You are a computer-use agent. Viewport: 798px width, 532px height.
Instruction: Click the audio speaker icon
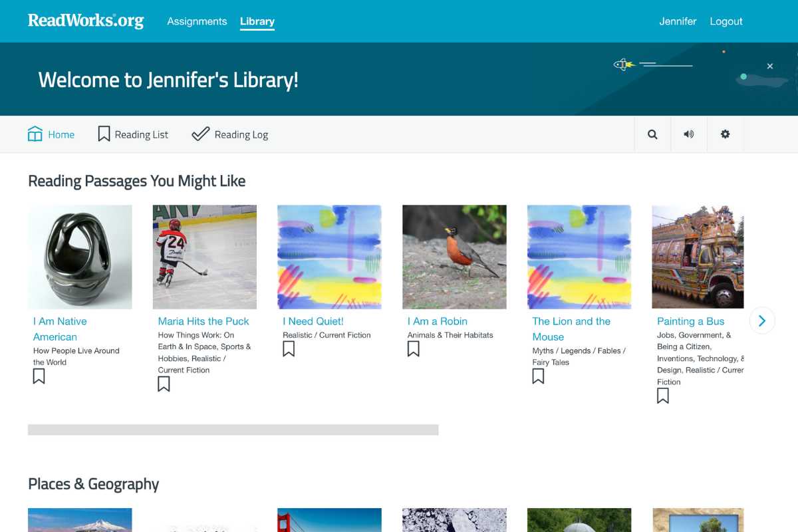688,134
